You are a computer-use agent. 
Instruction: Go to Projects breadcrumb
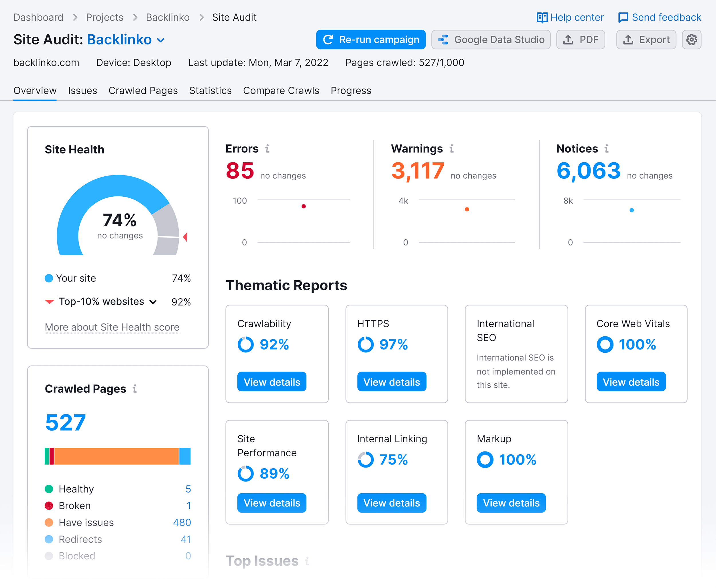(104, 18)
